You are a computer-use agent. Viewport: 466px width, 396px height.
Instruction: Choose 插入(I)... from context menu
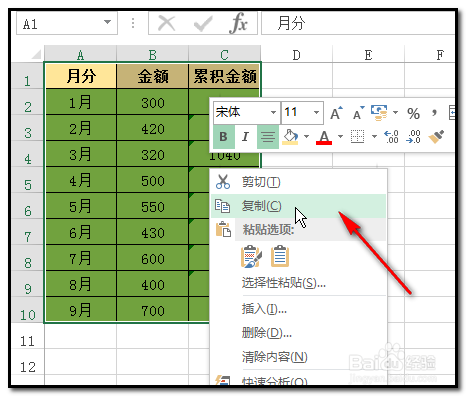point(298,309)
